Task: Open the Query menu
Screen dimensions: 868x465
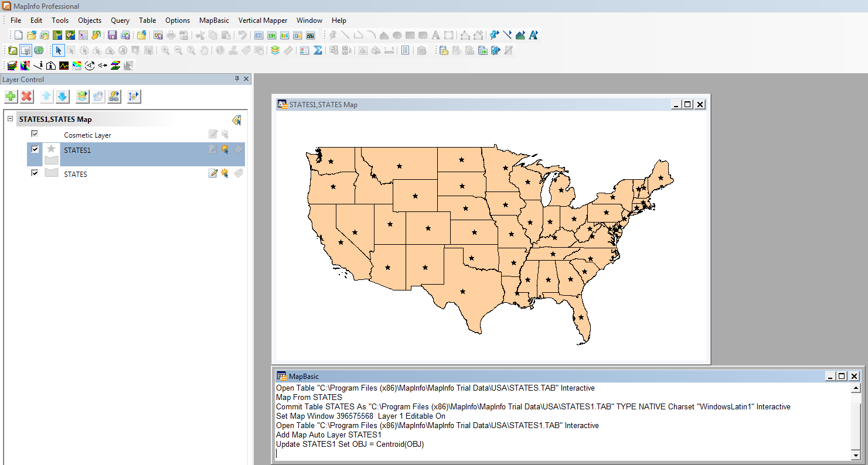Action: pos(120,20)
